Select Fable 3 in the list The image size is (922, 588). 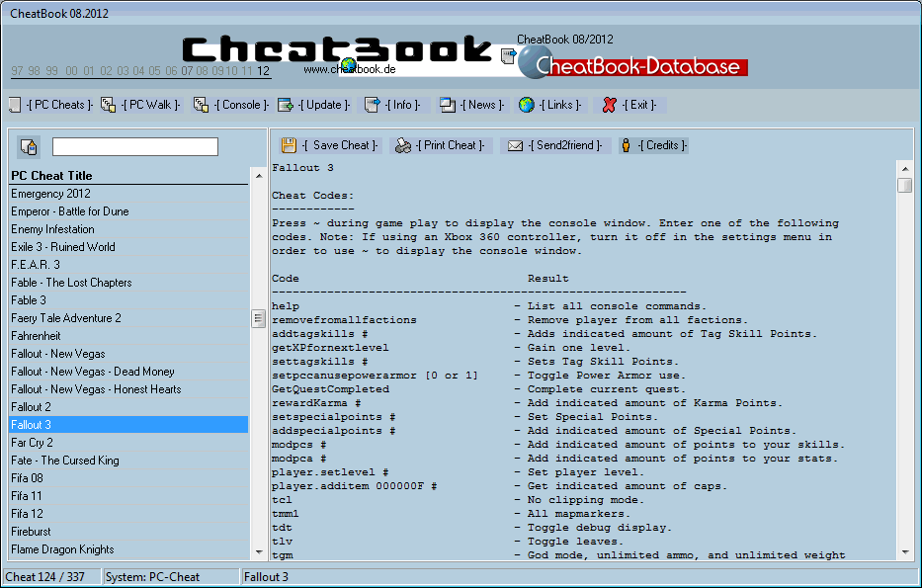128,300
